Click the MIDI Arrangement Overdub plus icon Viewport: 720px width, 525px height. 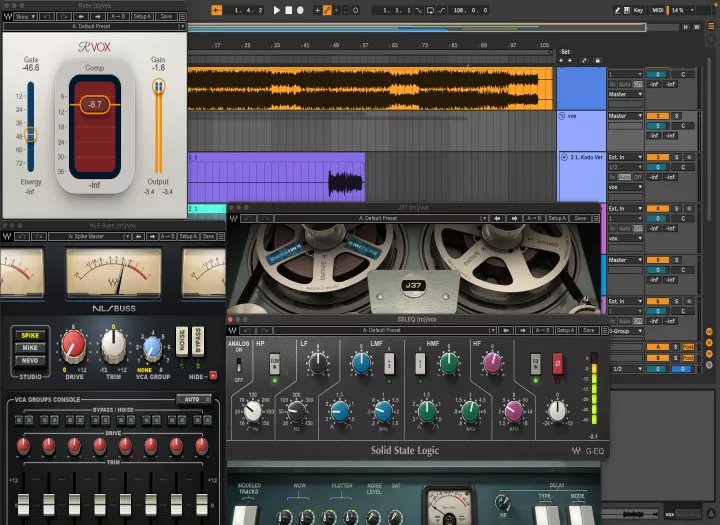tap(317, 10)
